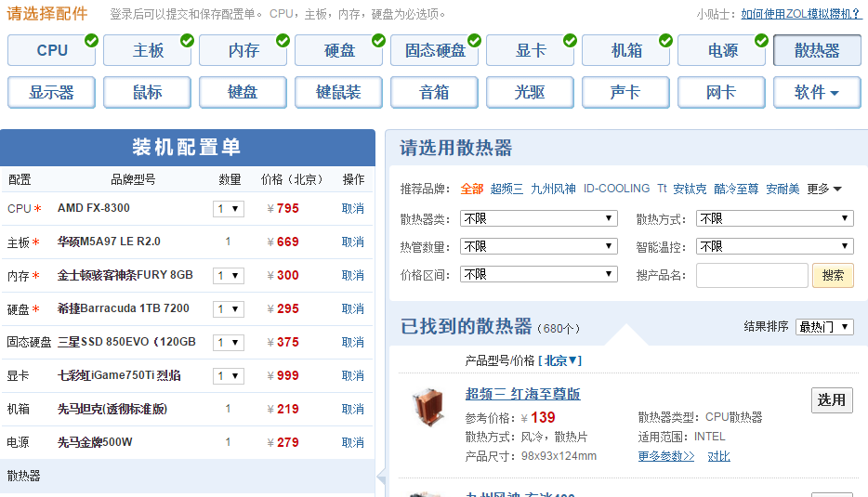The width and height of the screenshot is (868, 497).
Task: Cancel the 华硕M5A97 LE R2.0 motherboard
Action: pyautogui.click(x=352, y=242)
